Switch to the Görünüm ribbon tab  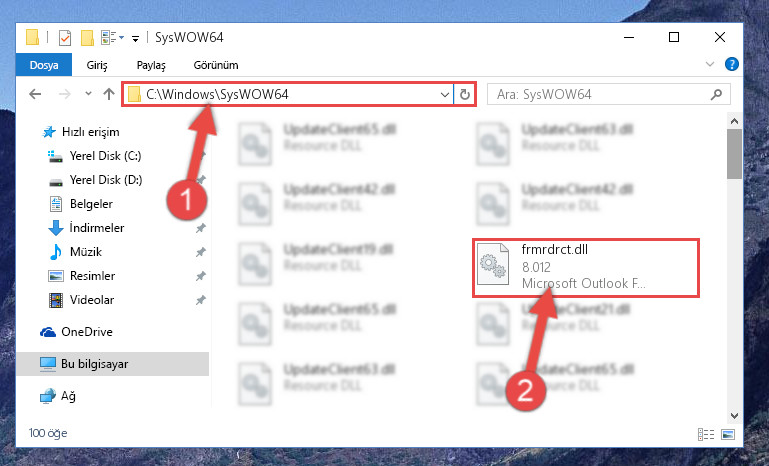(216, 65)
